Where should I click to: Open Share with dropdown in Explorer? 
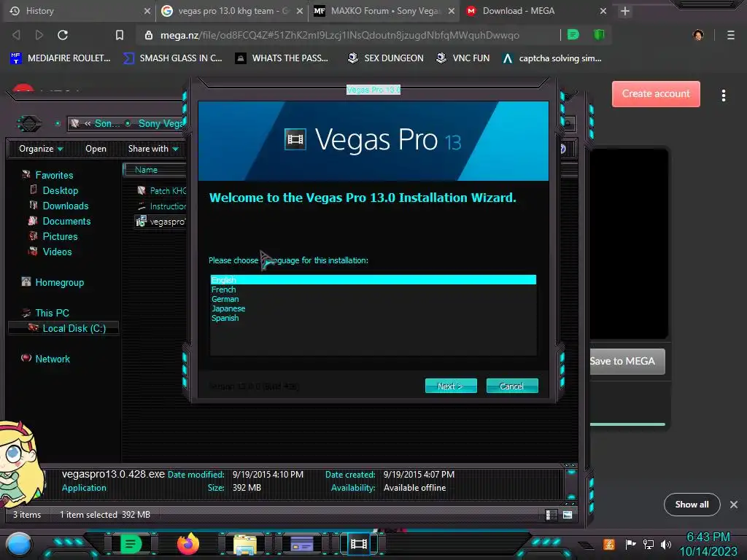point(153,149)
